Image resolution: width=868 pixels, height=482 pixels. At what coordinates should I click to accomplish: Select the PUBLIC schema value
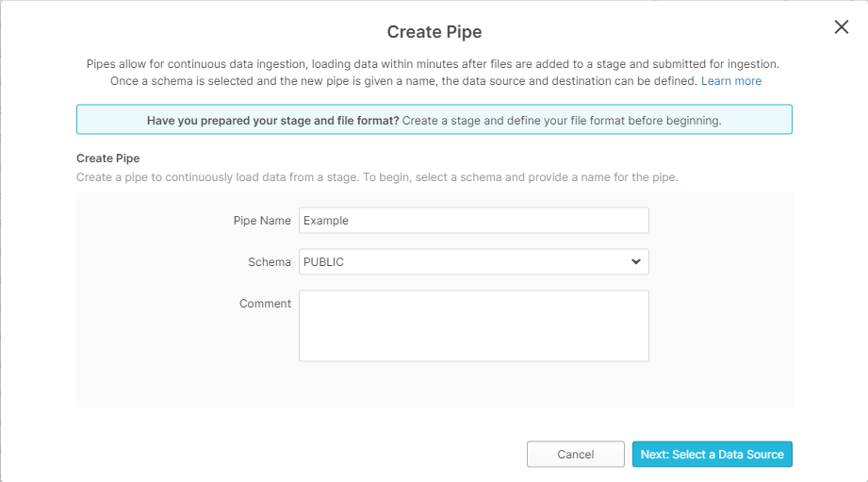click(x=324, y=262)
